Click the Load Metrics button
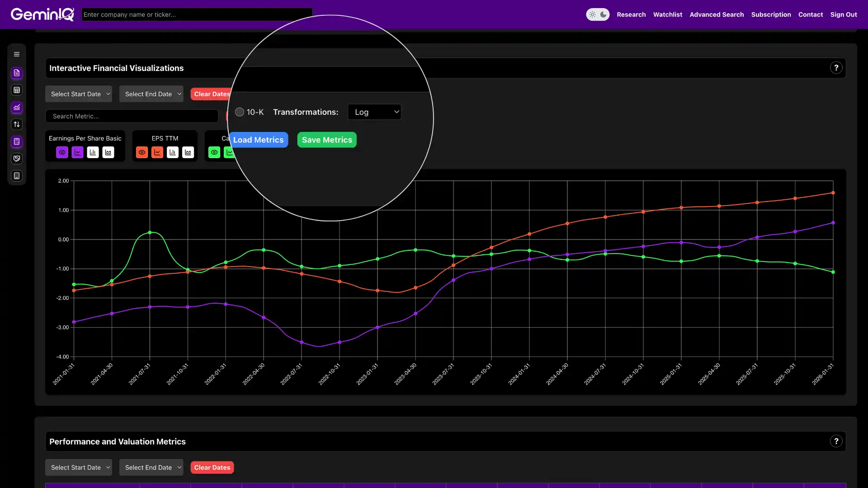The width and height of the screenshot is (868, 488). [x=258, y=140]
